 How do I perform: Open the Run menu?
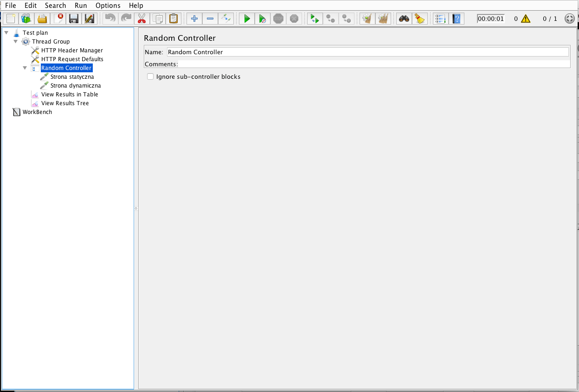81,6
